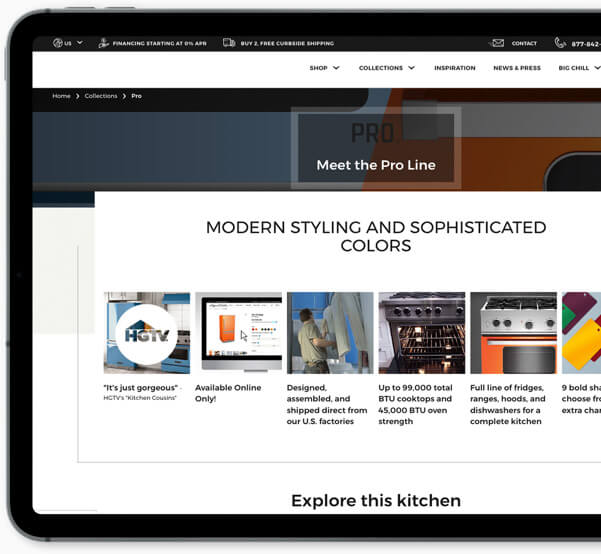Image resolution: width=601 pixels, height=554 pixels.
Task: Click the Meet the Pro Line banner text
Action: coord(376,165)
